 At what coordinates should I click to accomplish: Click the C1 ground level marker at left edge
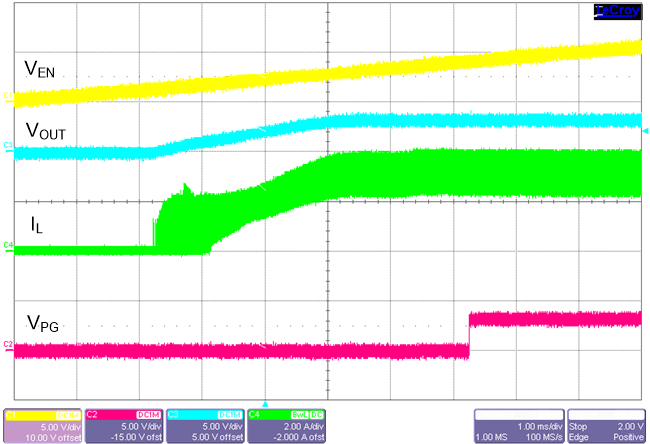pyautogui.click(x=8, y=97)
